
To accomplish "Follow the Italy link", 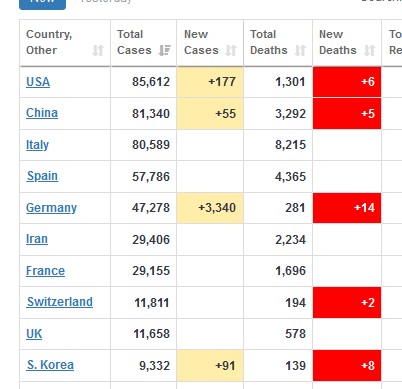I will 37,145.
